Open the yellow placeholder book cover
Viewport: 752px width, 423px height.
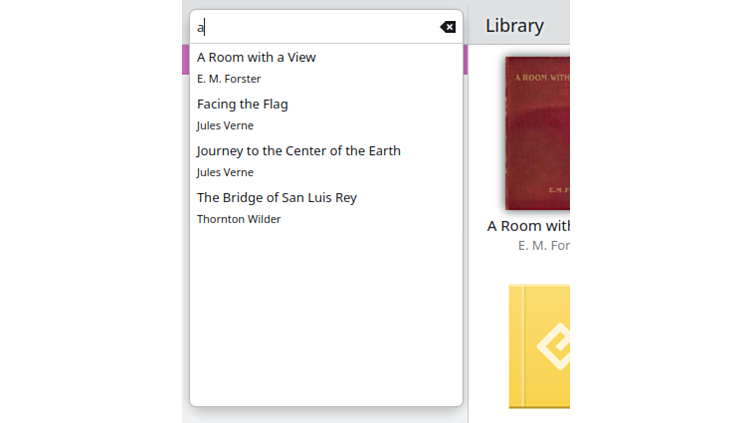[x=539, y=346]
